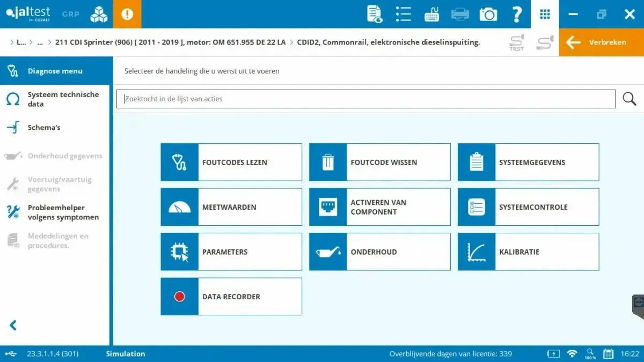Click the action search input field
Image resolution: width=644 pixels, height=362 pixels.
pos(365,99)
